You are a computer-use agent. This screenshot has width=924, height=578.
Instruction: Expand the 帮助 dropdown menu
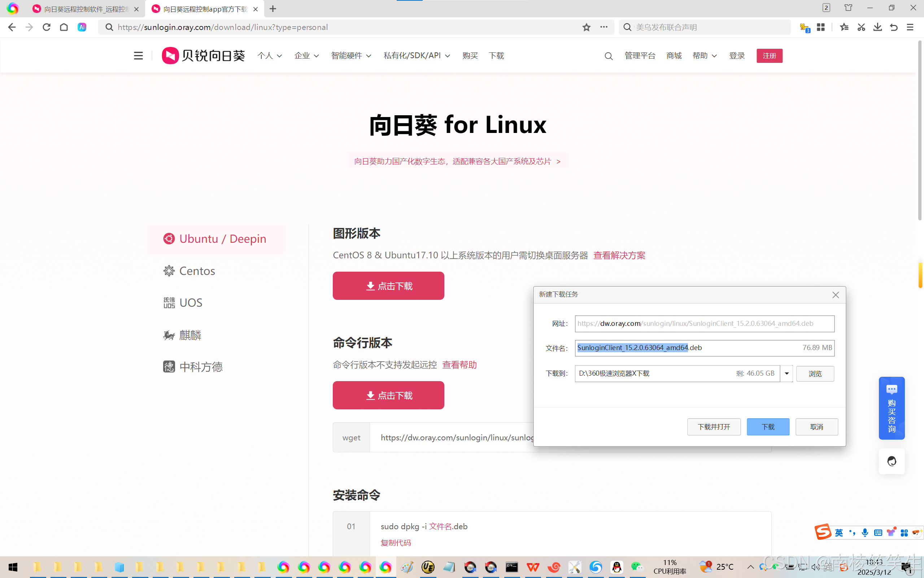pyautogui.click(x=705, y=56)
